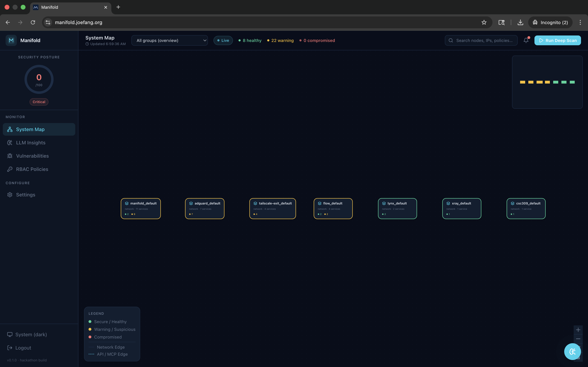Open the Vulnerabilities page
588x367 pixels.
(32, 156)
